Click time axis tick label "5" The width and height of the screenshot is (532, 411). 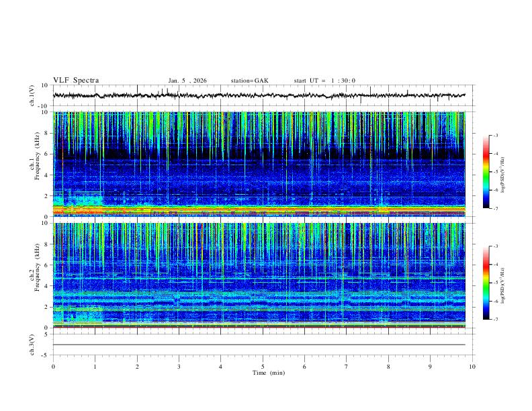263,367
